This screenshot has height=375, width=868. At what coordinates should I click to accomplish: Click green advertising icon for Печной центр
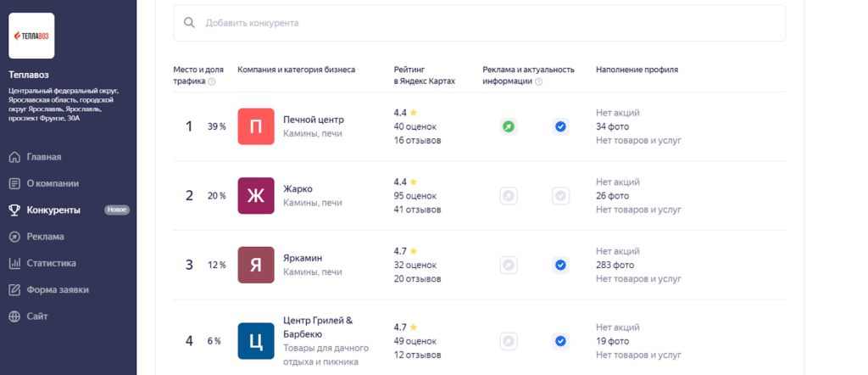click(x=509, y=127)
